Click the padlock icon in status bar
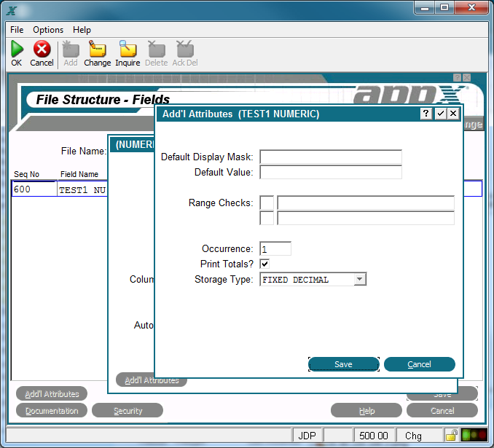The width and height of the screenshot is (494, 448). (x=452, y=435)
